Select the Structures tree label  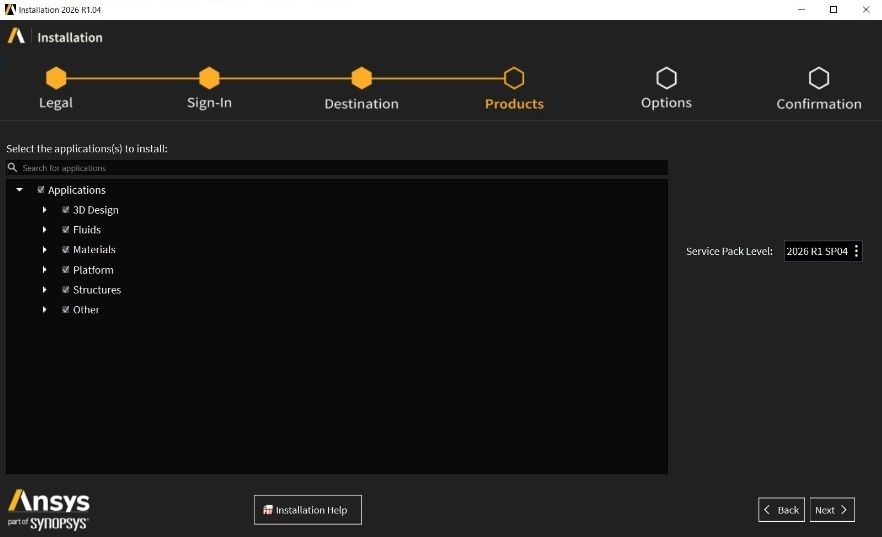[x=97, y=290]
